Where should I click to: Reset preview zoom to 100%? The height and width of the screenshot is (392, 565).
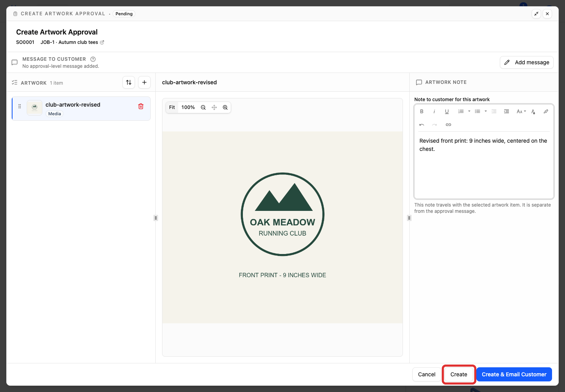[188, 107]
